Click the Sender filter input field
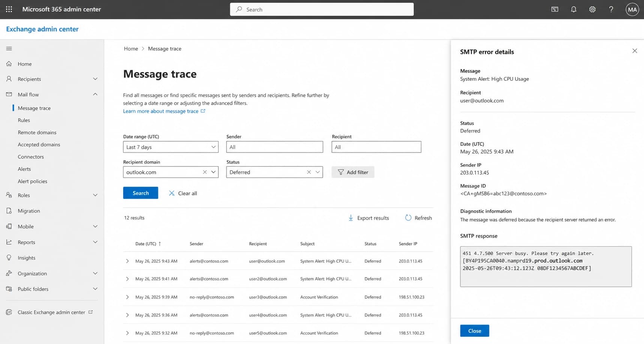 point(275,147)
